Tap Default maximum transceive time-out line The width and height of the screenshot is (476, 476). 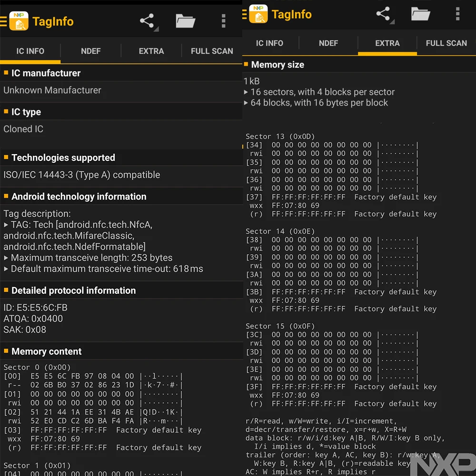(103, 268)
